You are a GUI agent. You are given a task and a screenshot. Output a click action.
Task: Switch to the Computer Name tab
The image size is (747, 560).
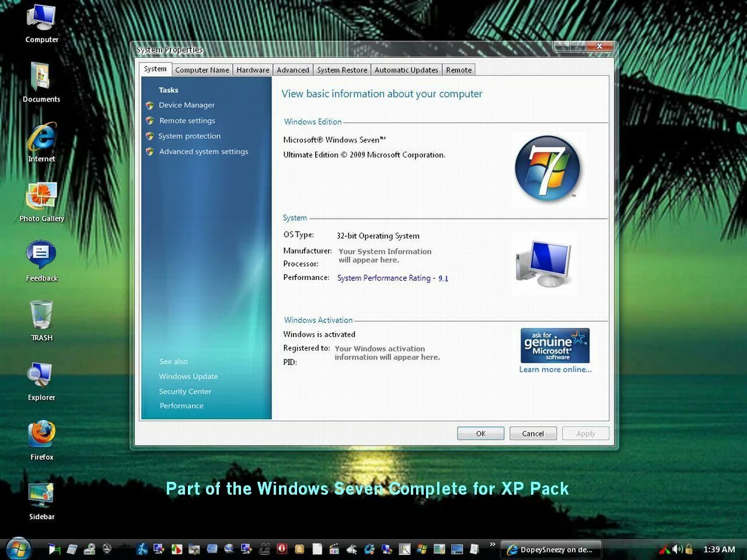click(202, 70)
